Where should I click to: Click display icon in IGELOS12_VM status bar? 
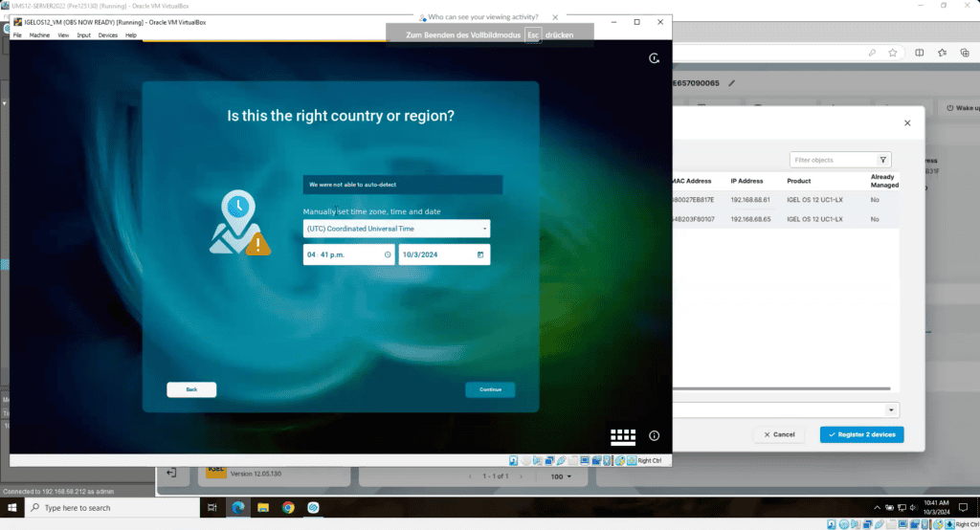coord(585,460)
